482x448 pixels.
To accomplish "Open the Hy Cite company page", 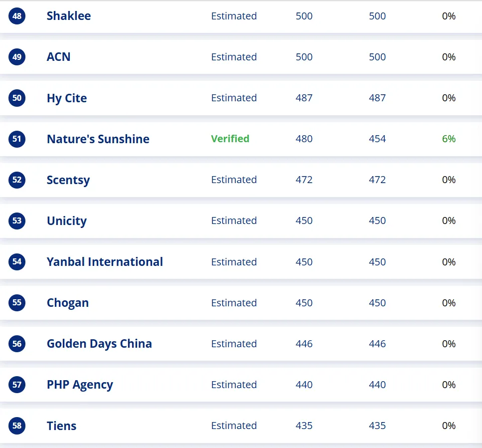I will [67, 98].
